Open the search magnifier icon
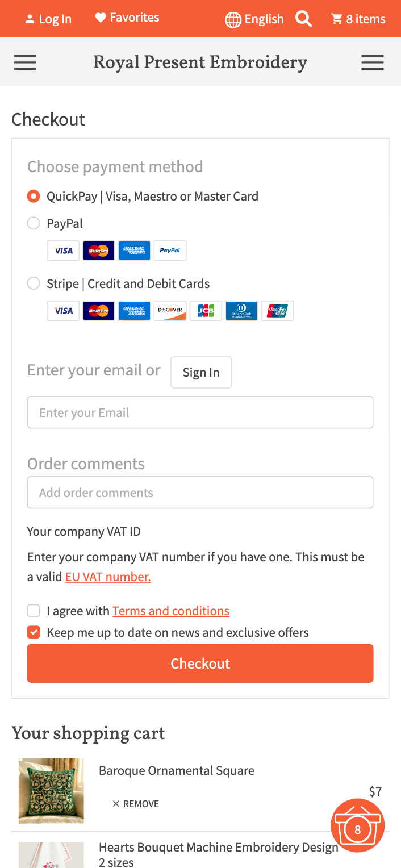The image size is (401, 868). pos(304,19)
